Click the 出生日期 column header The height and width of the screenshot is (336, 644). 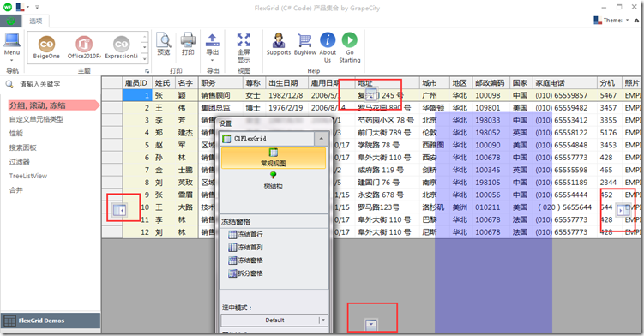tap(286, 83)
